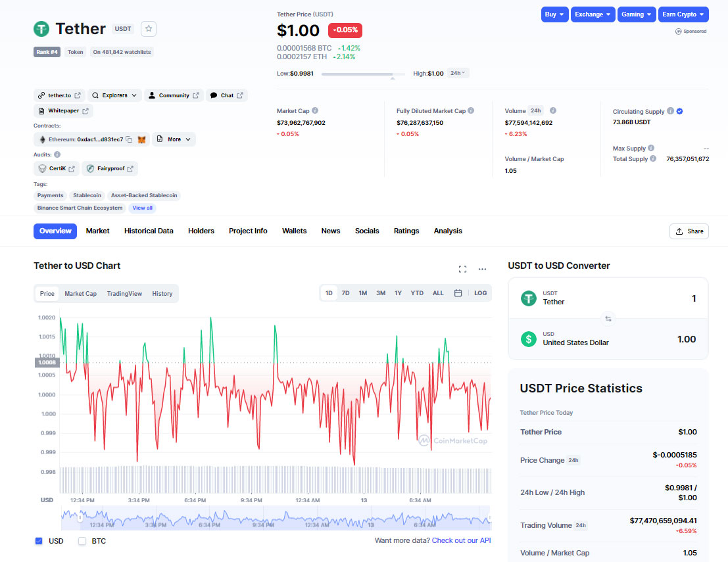Open the tether.to website link

[x=59, y=95]
